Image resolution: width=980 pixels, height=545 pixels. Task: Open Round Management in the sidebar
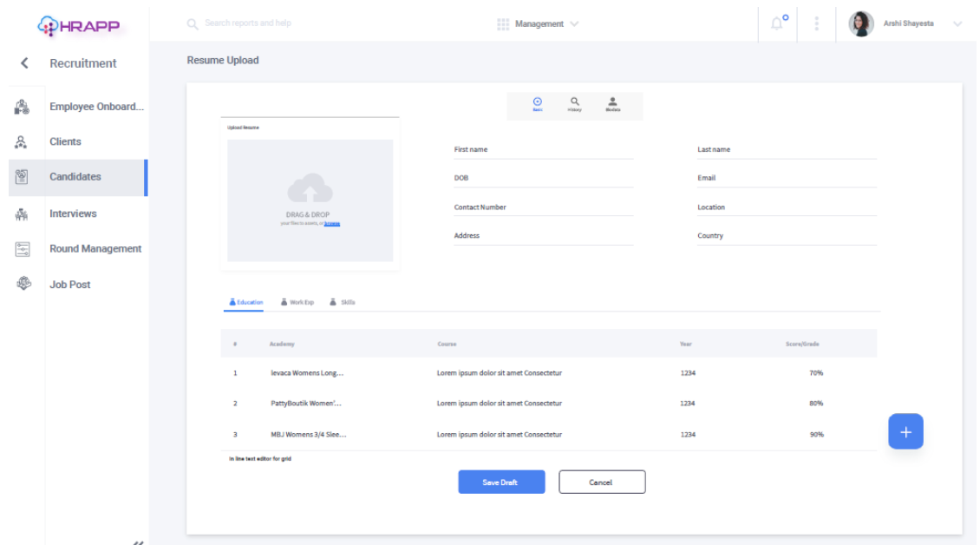pos(95,249)
